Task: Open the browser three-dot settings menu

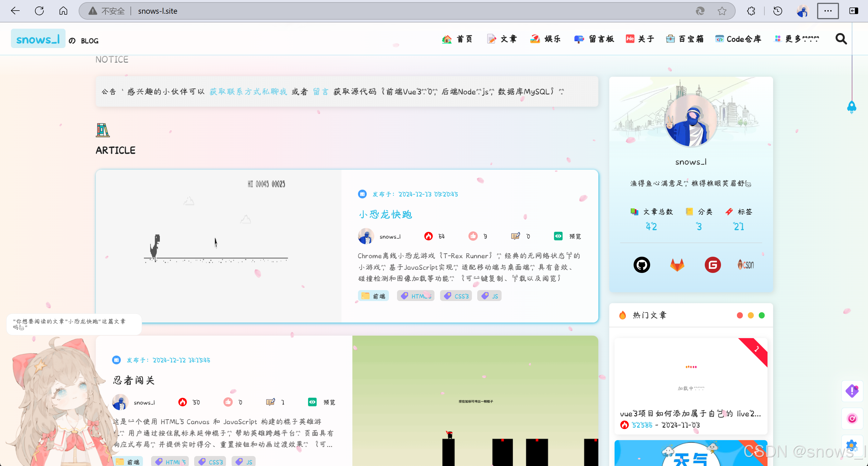Action: (x=828, y=10)
